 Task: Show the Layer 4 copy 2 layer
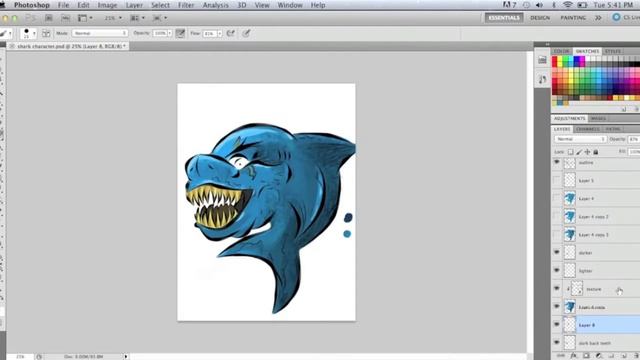tap(557, 216)
